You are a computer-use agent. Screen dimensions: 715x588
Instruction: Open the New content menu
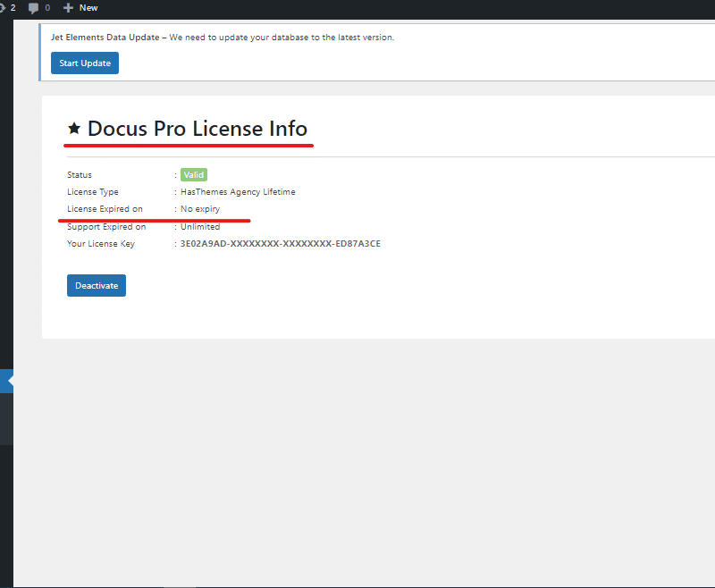pos(80,8)
